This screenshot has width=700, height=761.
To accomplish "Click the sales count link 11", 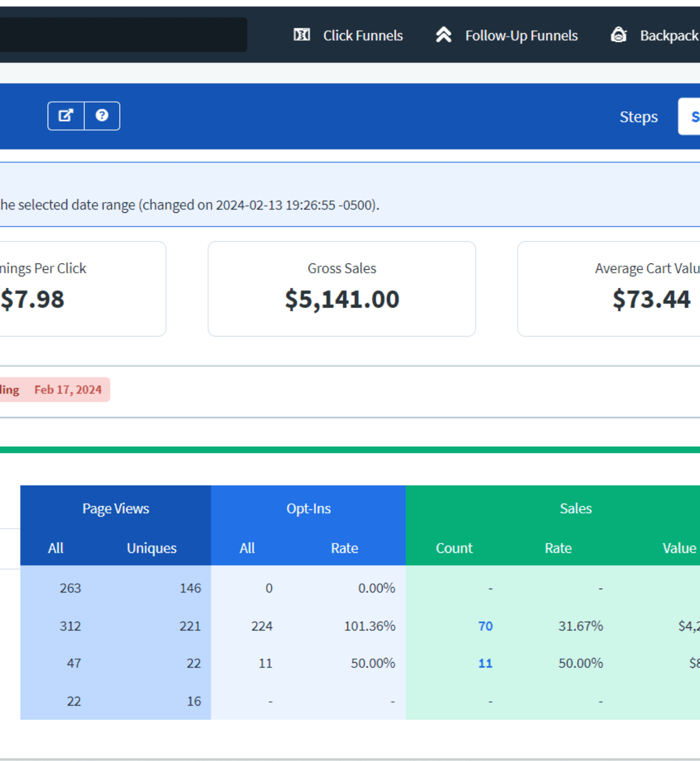I will [485, 663].
